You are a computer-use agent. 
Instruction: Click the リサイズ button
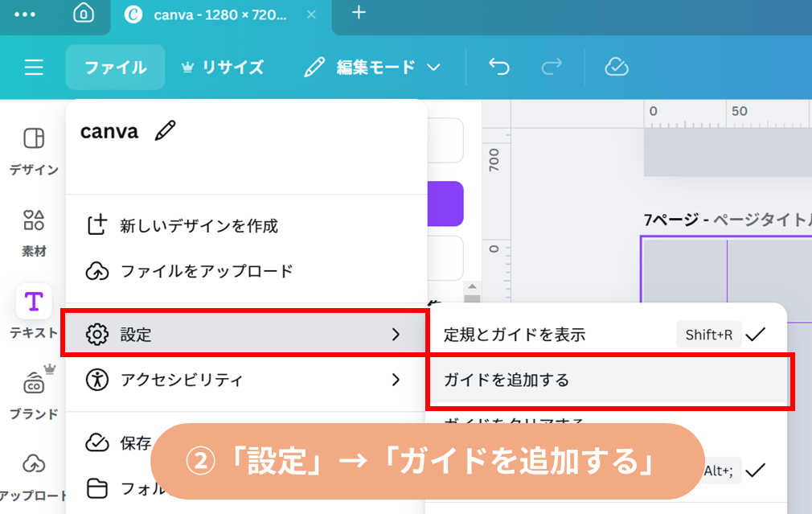[223, 68]
